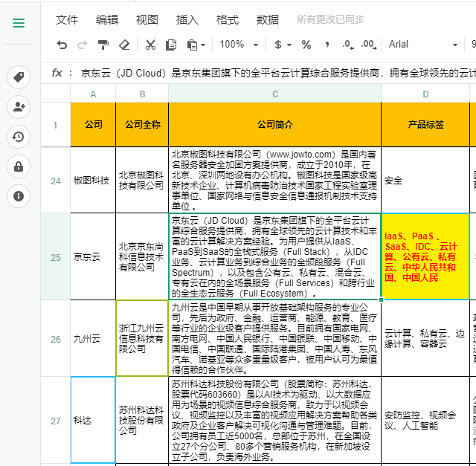476x466 pixels.
Task: Open the hamburger main menu
Action: point(19,23)
